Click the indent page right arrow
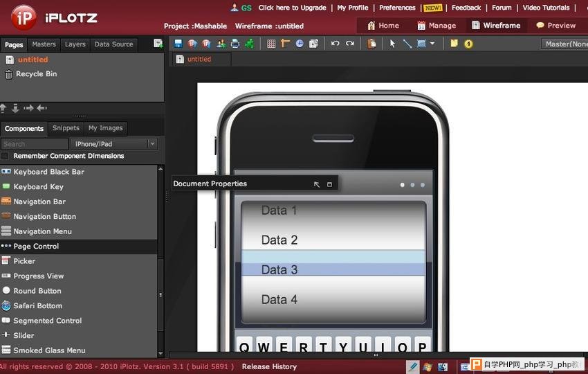This screenshot has height=374, width=588. coord(28,108)
